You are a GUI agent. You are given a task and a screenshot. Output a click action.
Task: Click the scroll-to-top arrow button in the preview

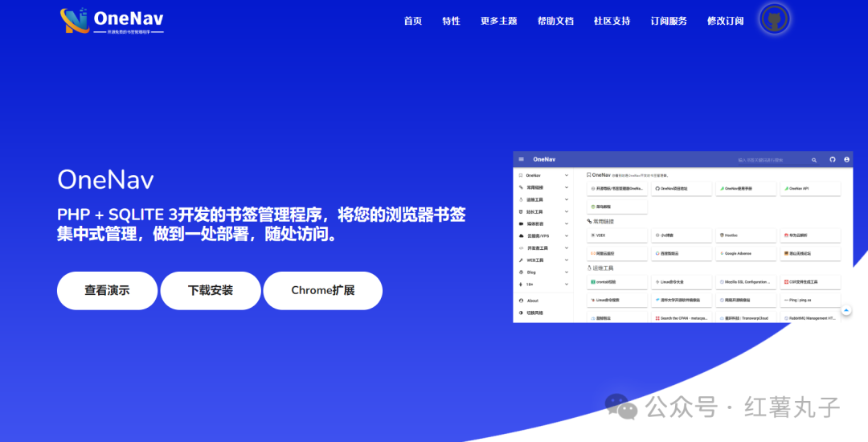pos(845,311)
